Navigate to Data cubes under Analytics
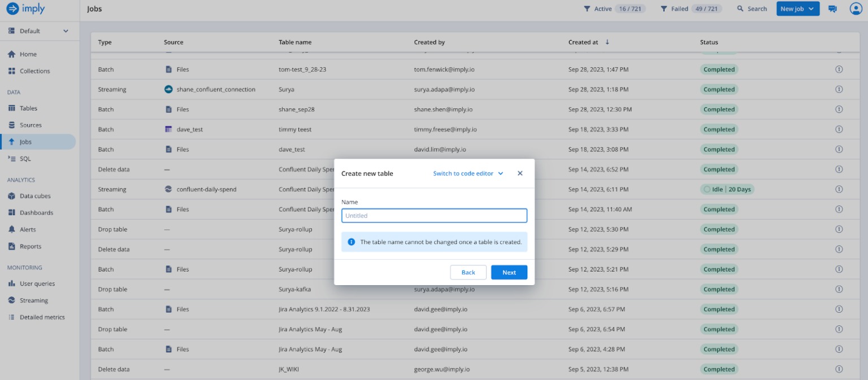This screenshot has height=380, width=868. point(37,196)
